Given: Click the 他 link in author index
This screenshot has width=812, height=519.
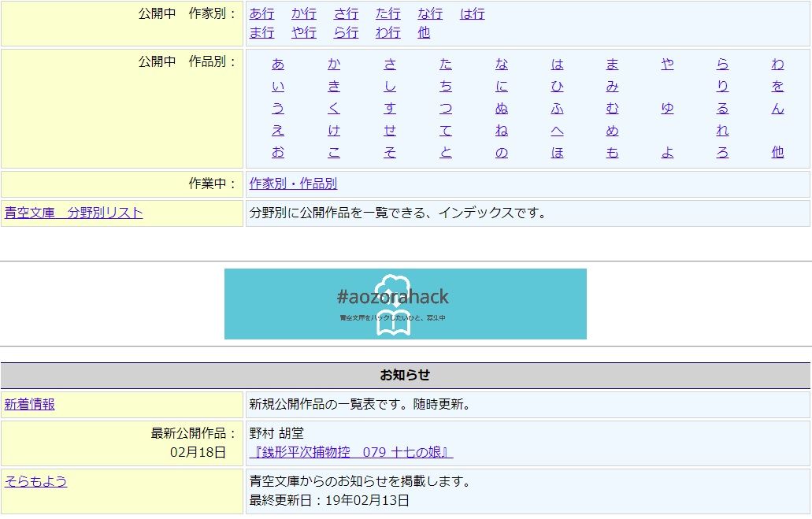Looking at the screenshot, I should pos(424,33).
